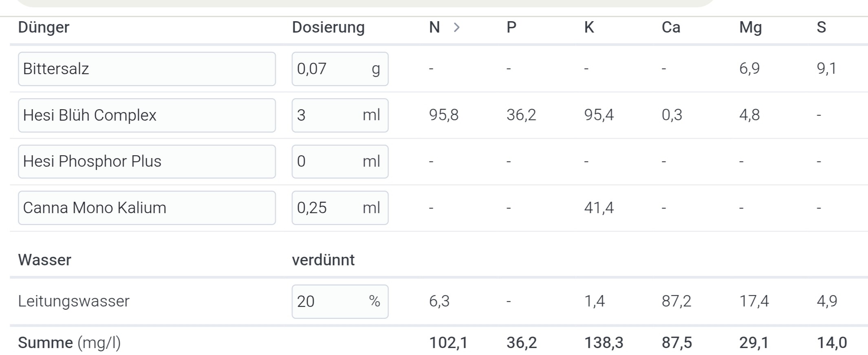Click the Dünger column header
This screenshot has height=355, width=868.
[x=44, y=27]
